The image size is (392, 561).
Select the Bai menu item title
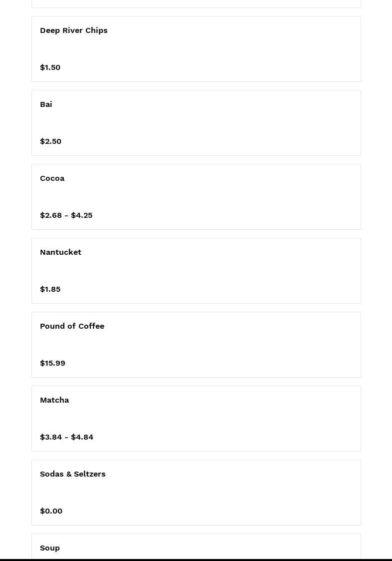(x=46, y=104)
